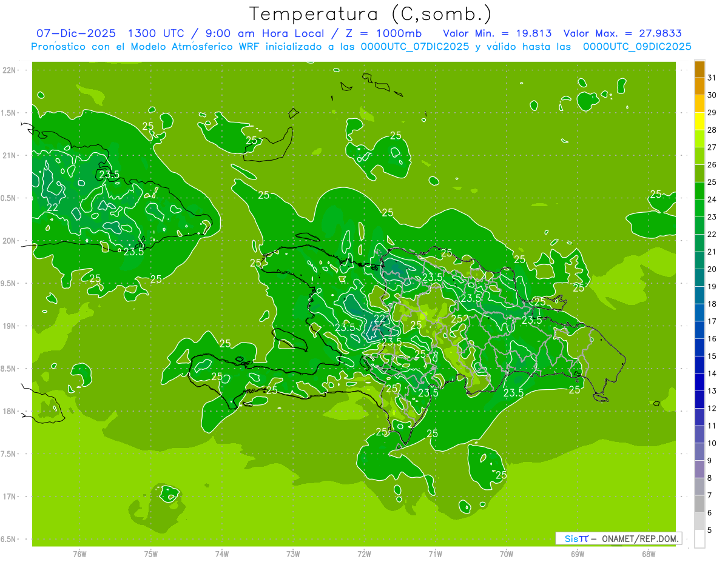Pick the lime swatch between 27 and 28
The height and width of the screenshot is (562, 728).
699,138
